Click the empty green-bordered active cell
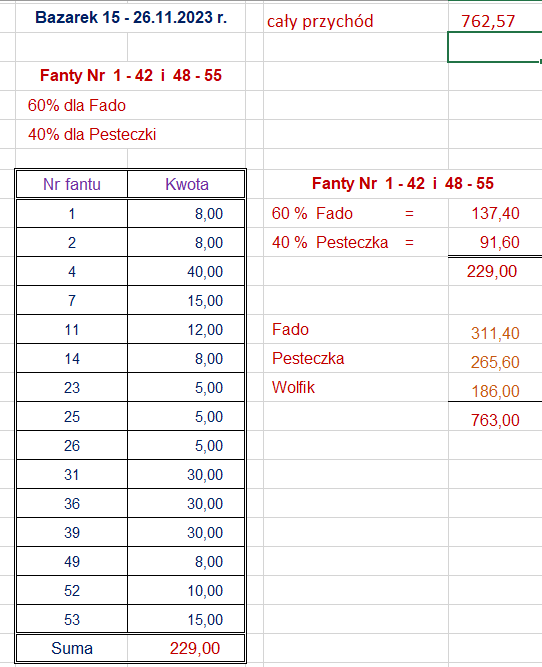This screenshot has width=542, height=667. point(495,47)
